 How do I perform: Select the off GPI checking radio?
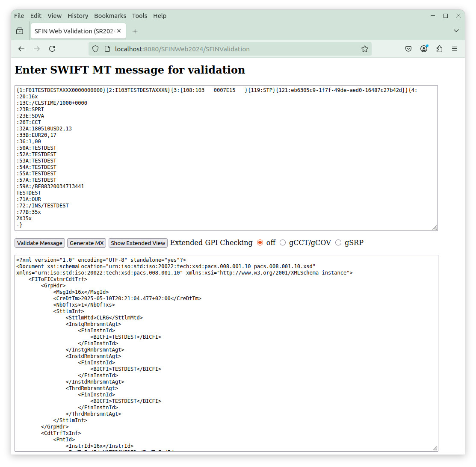point(260,242)
